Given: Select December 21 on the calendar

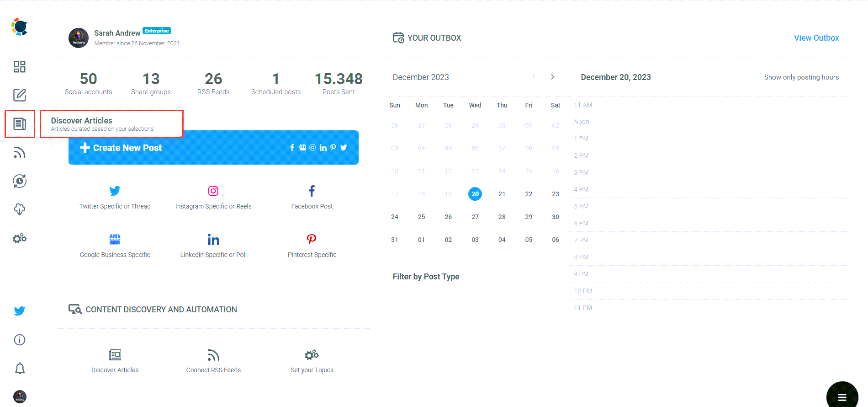Looking at the screenshot, I should pos(502,194).
